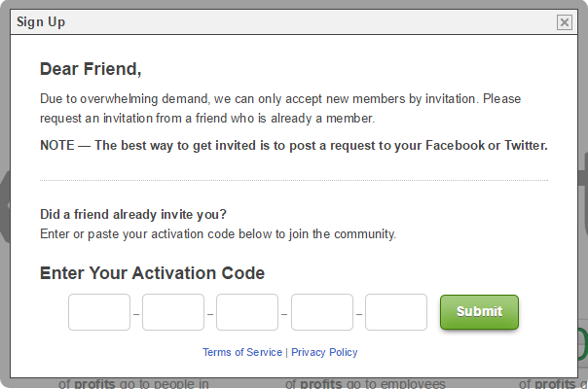The width and height of the screenshot is (588, 389).
Task: Click background text "profits go to people in"
Action: (x=134, y=384)
